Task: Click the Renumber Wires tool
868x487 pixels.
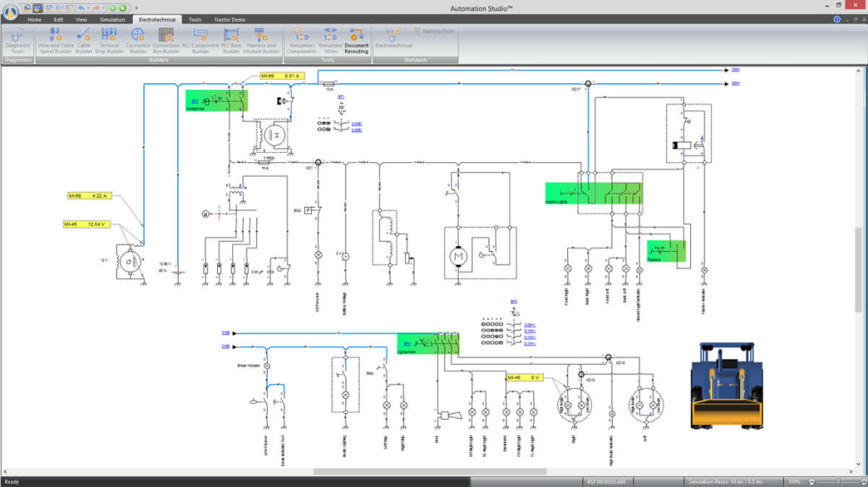Action: tap(331, 42)
